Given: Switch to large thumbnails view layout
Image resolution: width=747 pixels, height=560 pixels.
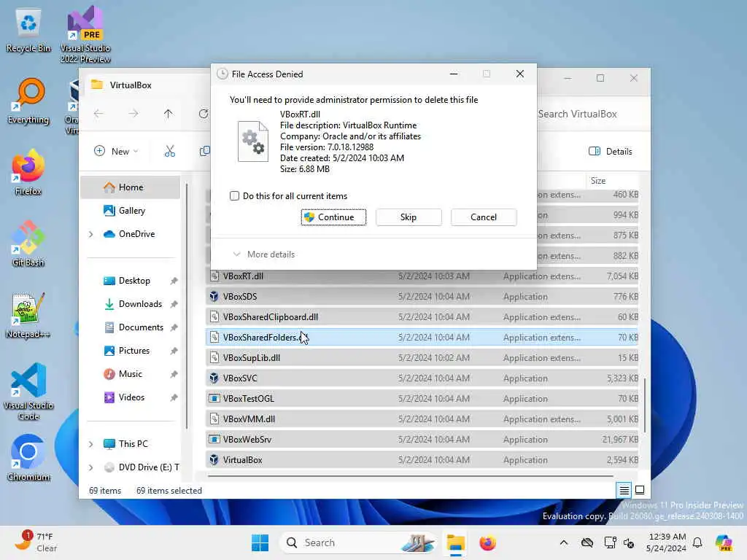Looking at the screenshot, I should pyautogui.click(x=640, y=490).
